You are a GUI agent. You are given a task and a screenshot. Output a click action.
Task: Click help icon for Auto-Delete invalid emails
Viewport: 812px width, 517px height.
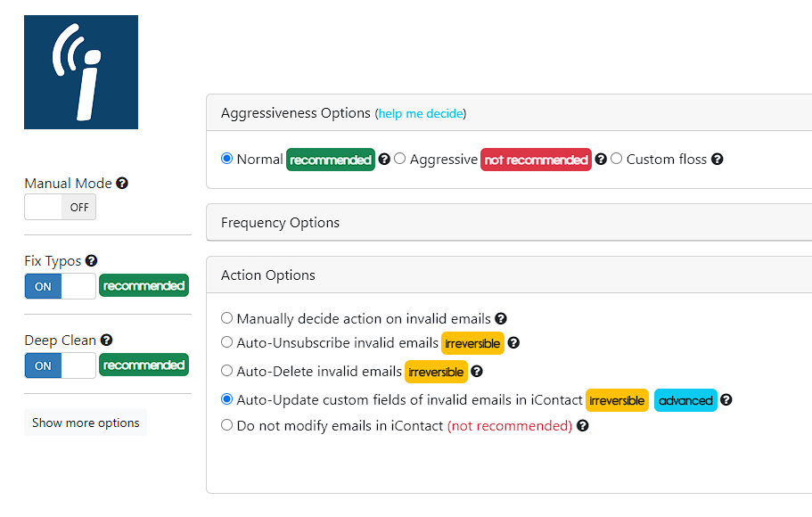click(x=477, y=371)
